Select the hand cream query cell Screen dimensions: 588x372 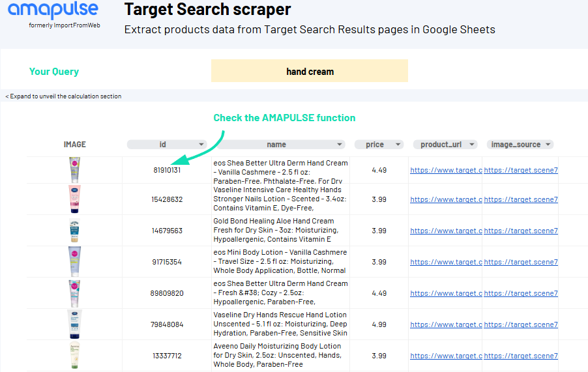tap(310, 71)
